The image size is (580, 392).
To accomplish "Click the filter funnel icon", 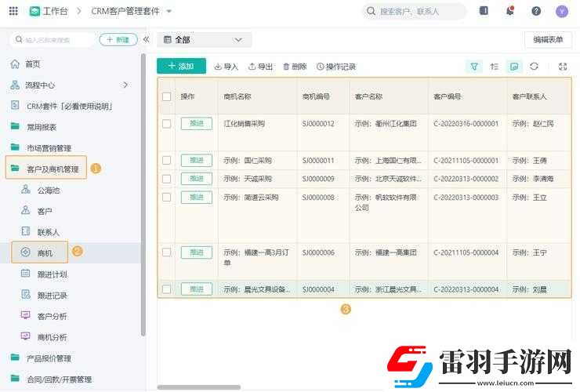I will [x=474, y=67].
